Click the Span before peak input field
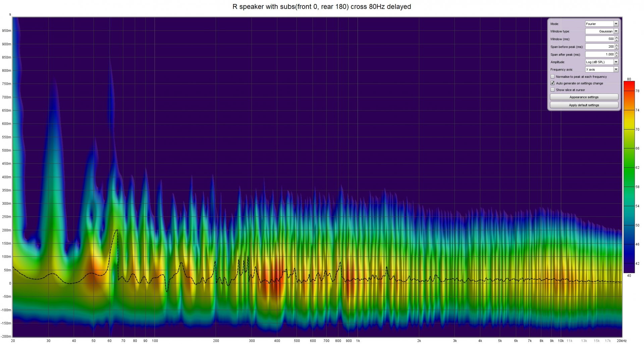Viewport: 644px width, 344px height. click(600, 47)
